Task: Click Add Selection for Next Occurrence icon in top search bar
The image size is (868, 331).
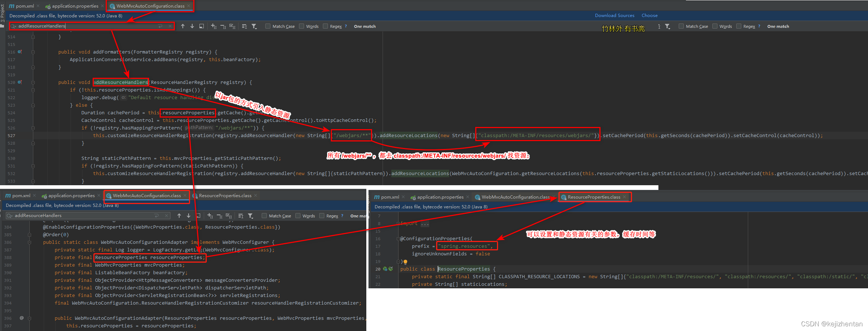Action: [214, 26]
